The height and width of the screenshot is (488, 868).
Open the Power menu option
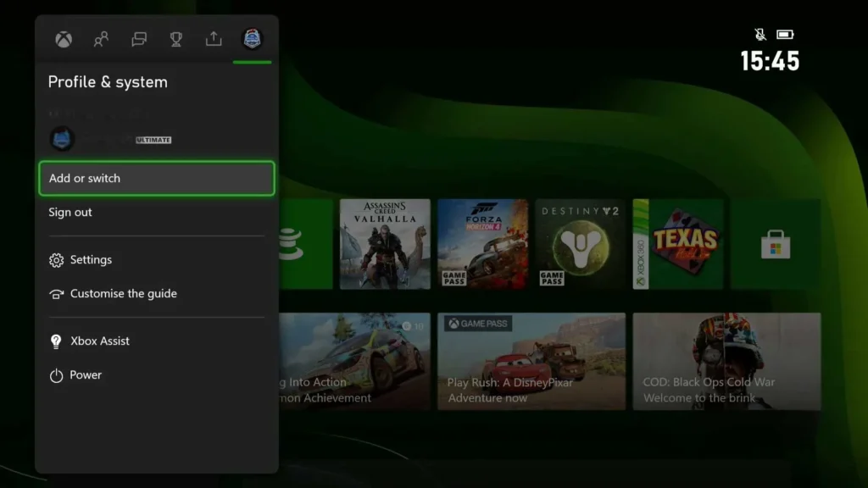pyautogui.click(x=157, y=374)
